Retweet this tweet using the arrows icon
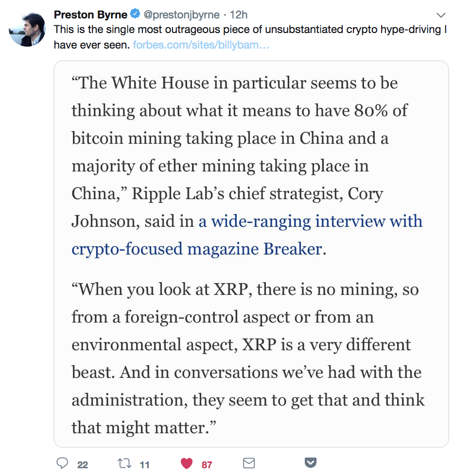454x476 pixels. click(x=124, y=463)
